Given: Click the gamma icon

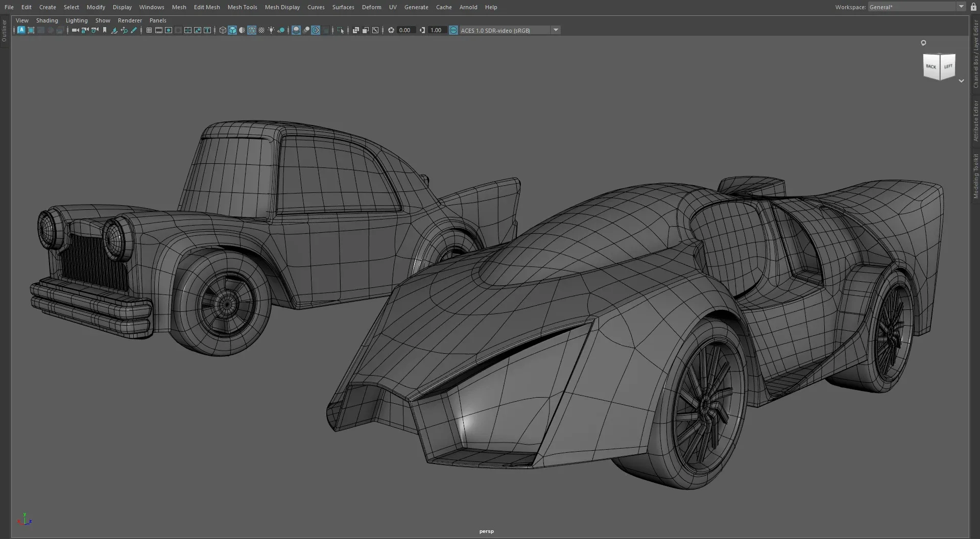Looking at the screenshot, I should [x=422, y=30].
